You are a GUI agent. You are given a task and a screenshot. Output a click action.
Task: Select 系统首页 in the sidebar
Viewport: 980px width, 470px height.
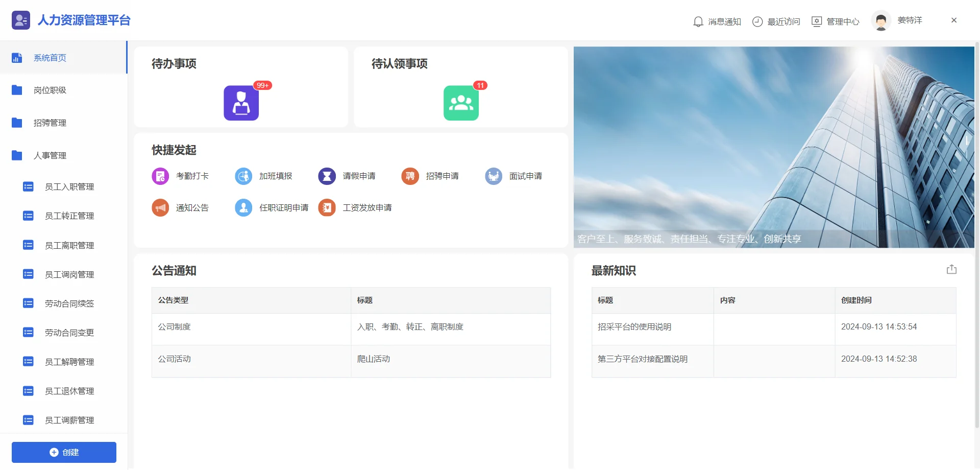(63, 58)
